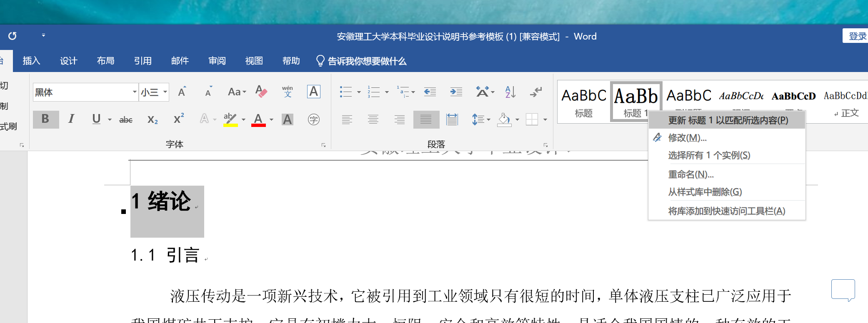Image resolution: width=868 pixels, height=323 pixels.
Task: Switch to the 引用 ribbon tab
Action: pyautogui.click(x=143, y=61)
